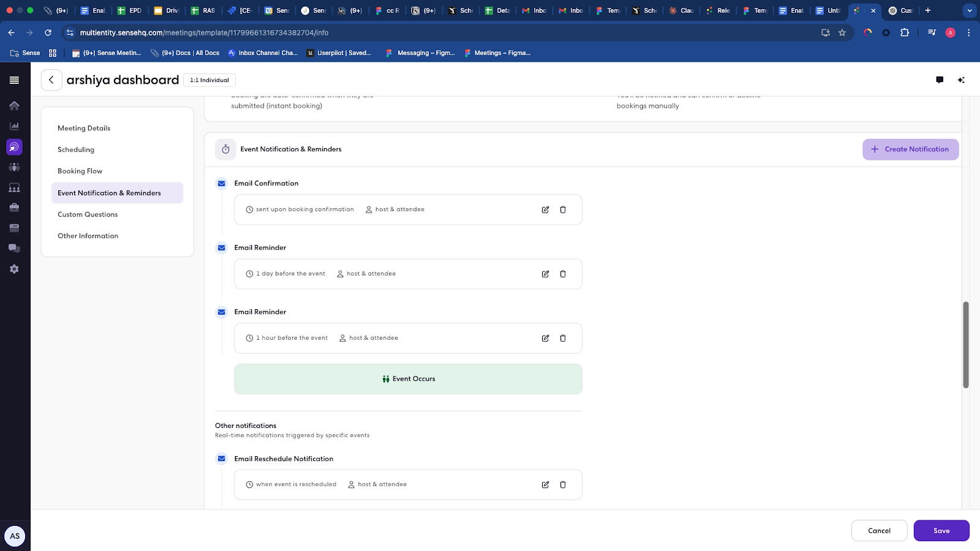Screen dimensions: 980x551
Task: Open the Userpilot | Saved bookmark
Action: [339, 53]
